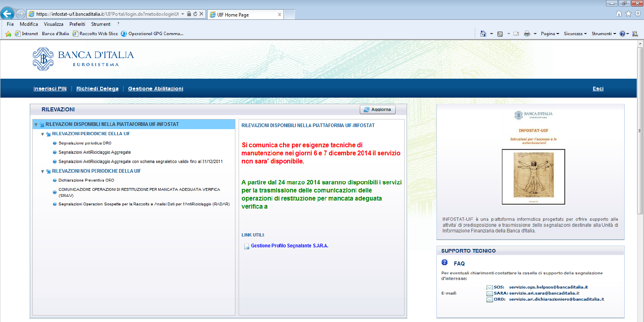Viewport: 644px width, 322px height.
Task: Select the UIF Home Page tab
Action: (245, 15)
